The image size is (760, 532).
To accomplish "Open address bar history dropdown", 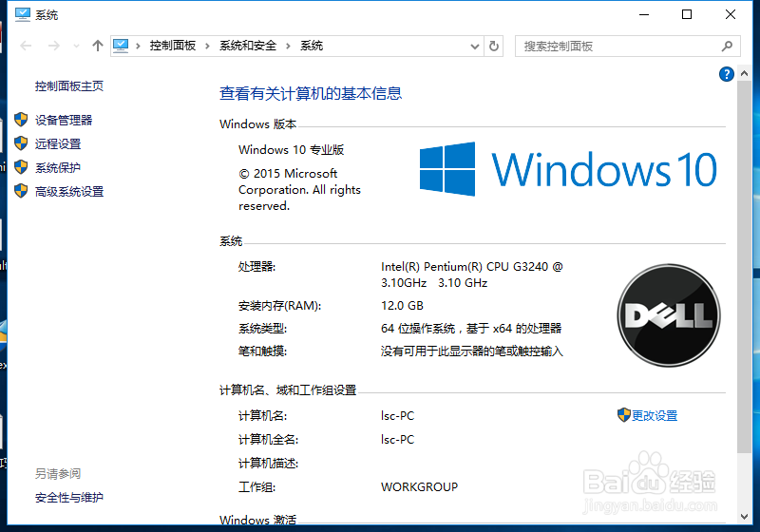I will pyautogui.click(x=474, y=47).
